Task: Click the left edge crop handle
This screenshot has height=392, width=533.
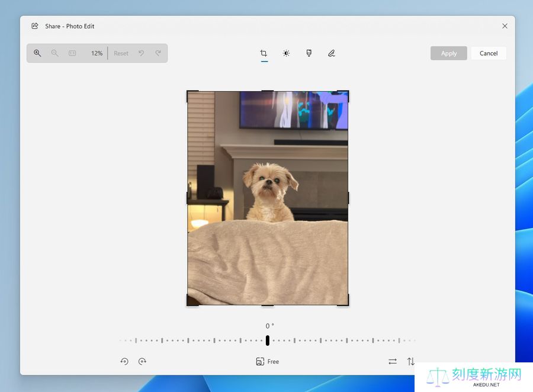Action: pos(187,198)
